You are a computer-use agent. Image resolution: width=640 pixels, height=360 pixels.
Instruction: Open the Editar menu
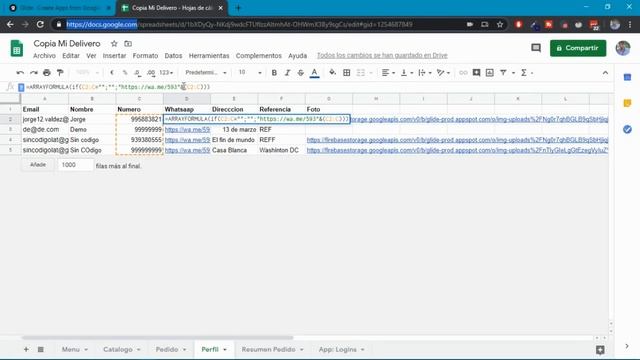pos(71,56)
